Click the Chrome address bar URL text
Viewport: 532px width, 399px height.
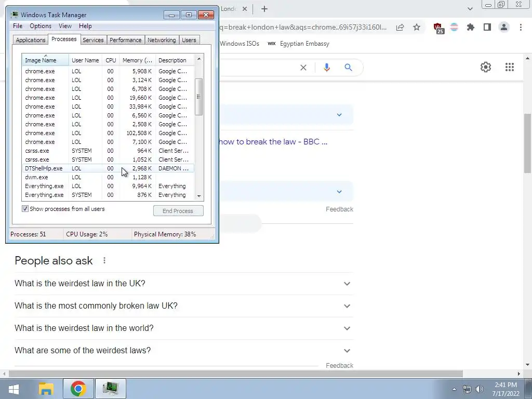coord(303,27)
